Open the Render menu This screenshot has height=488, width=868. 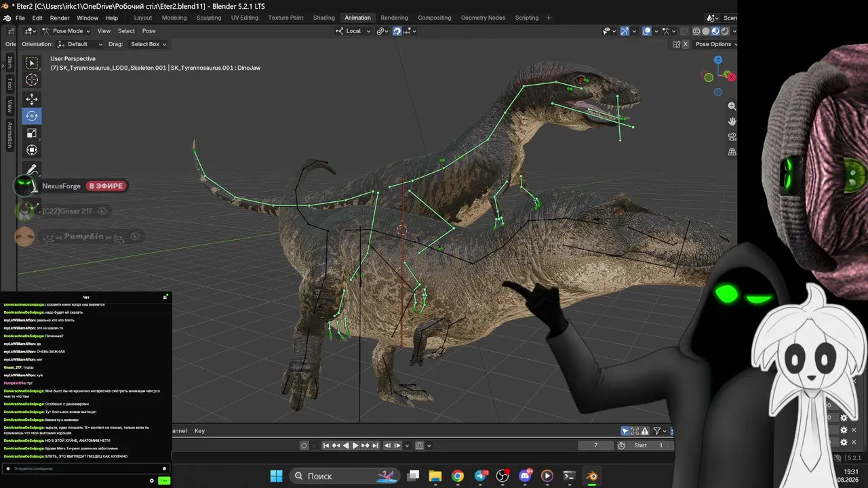click(60, 18)
